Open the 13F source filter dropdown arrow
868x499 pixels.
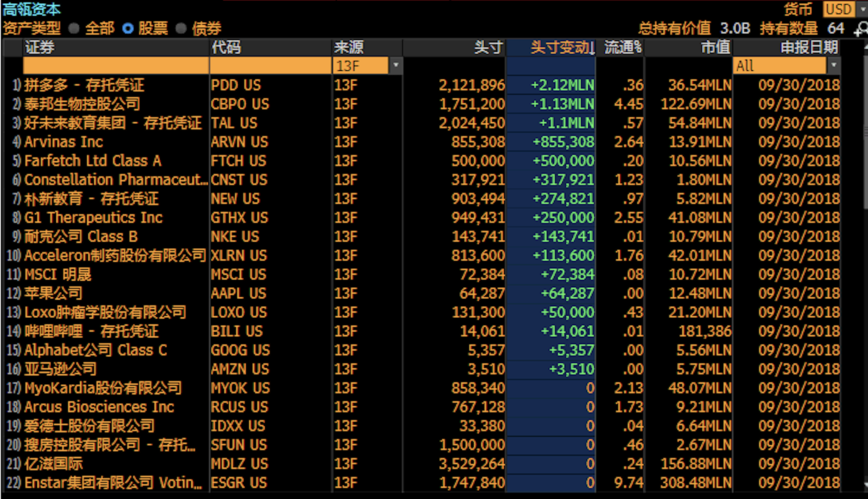point(396,66)
